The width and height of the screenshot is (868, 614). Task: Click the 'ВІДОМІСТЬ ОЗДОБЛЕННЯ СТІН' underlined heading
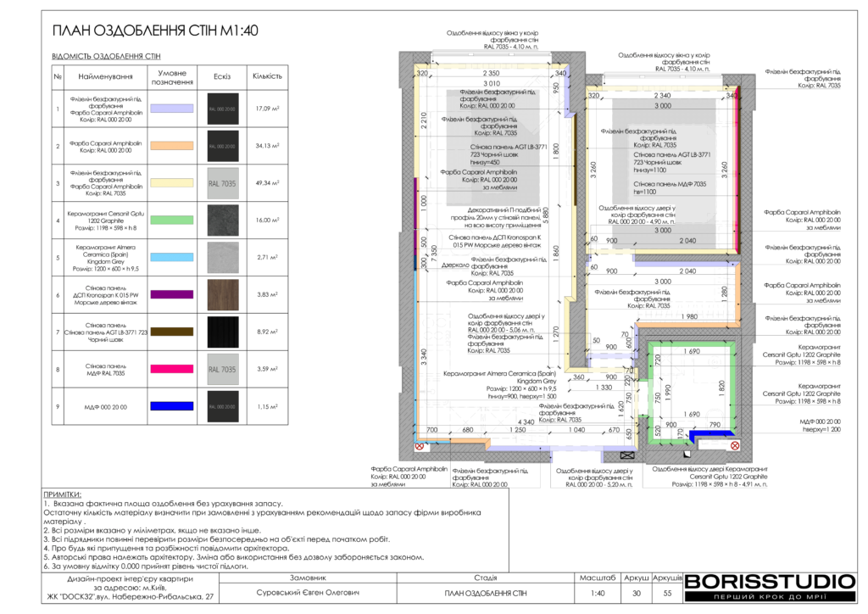pyautogui.click(x=106, y=56)
